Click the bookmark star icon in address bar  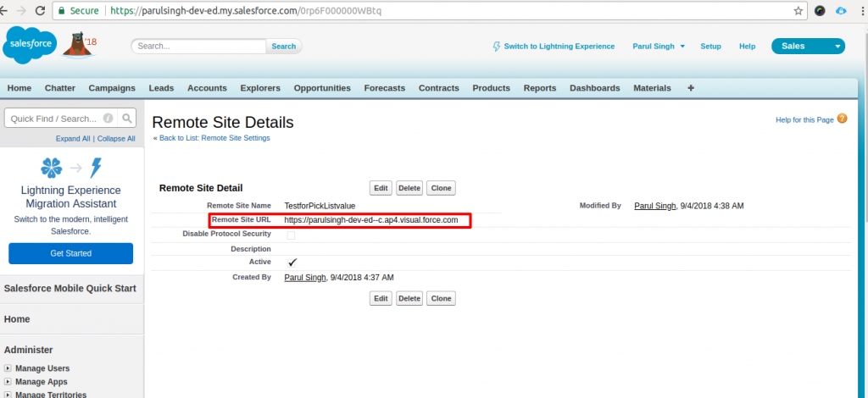(x=798, y=11)
